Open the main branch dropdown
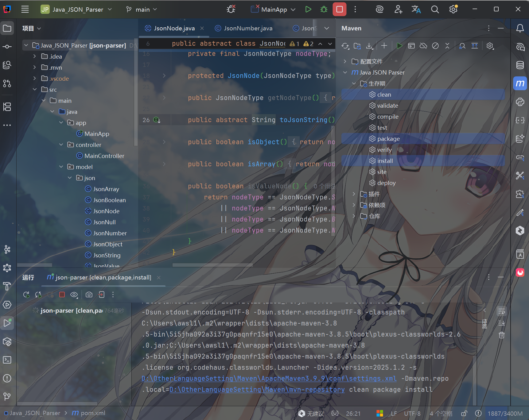 pyautogui.click(x=142, y=10)
